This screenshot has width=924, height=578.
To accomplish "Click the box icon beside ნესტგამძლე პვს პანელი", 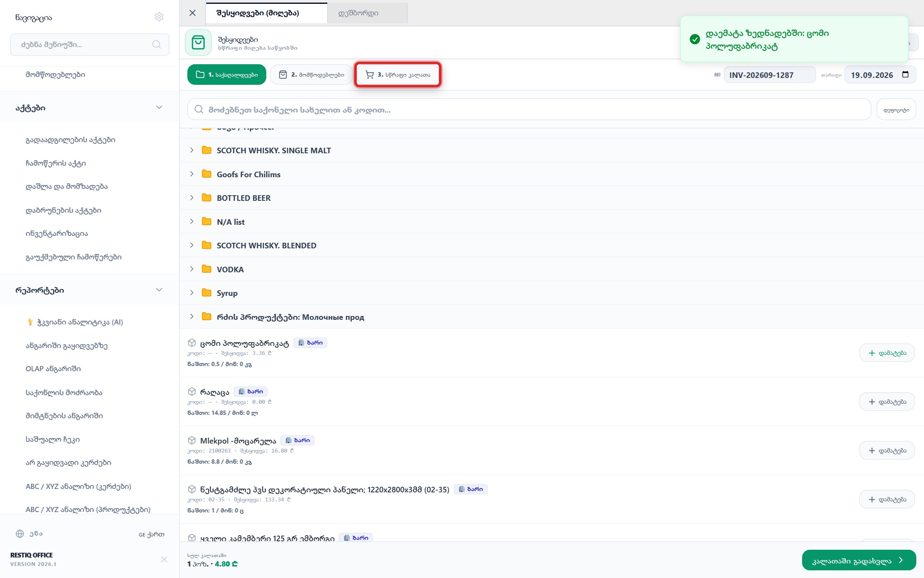I will click(192, 489).
